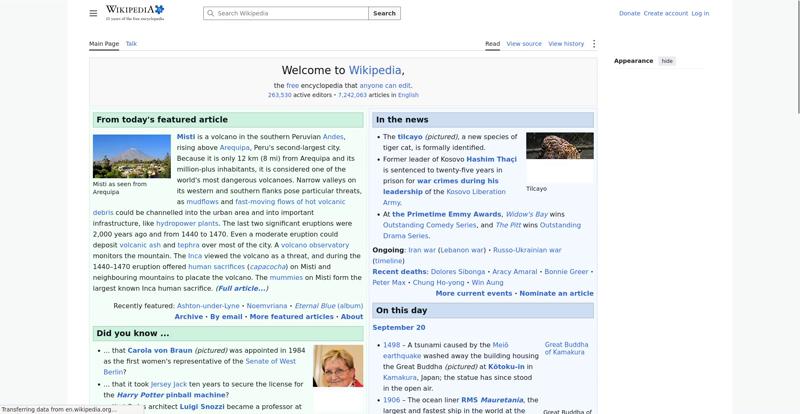Viewport: 800px width, 414px height.
Task: Click the mudflows link
Action: (202, 202)
